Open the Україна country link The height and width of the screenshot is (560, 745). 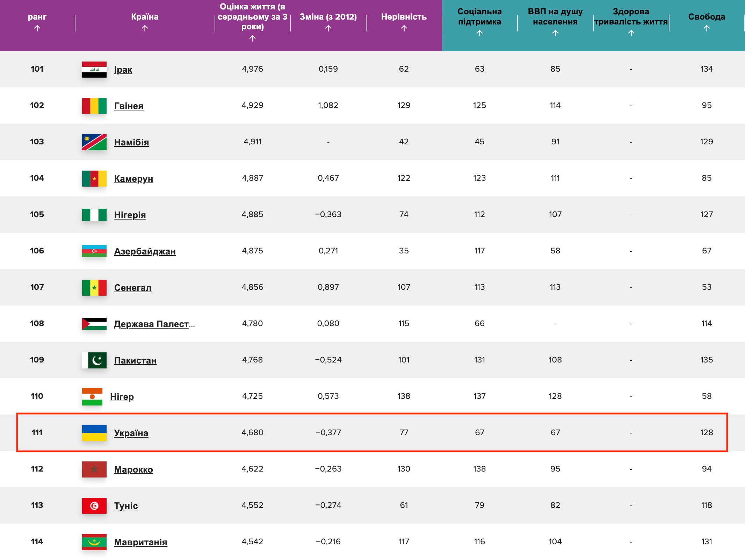(131, 433)
